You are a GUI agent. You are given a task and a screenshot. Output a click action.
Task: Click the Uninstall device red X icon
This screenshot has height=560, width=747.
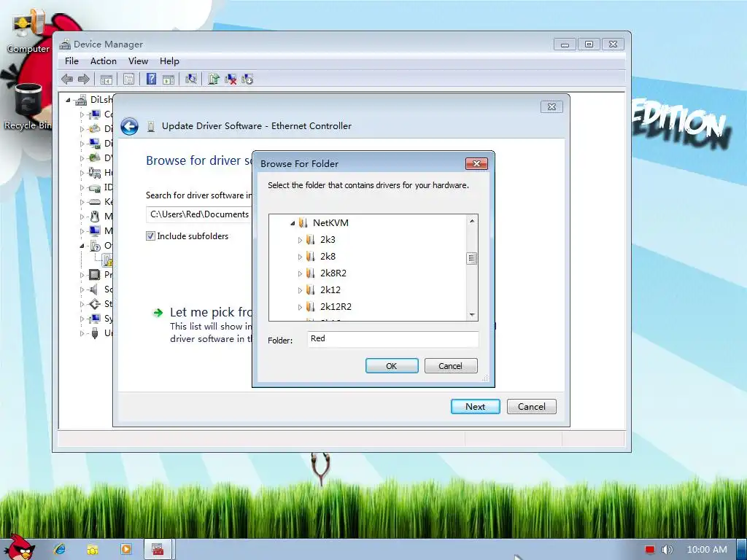click(231, 79)
